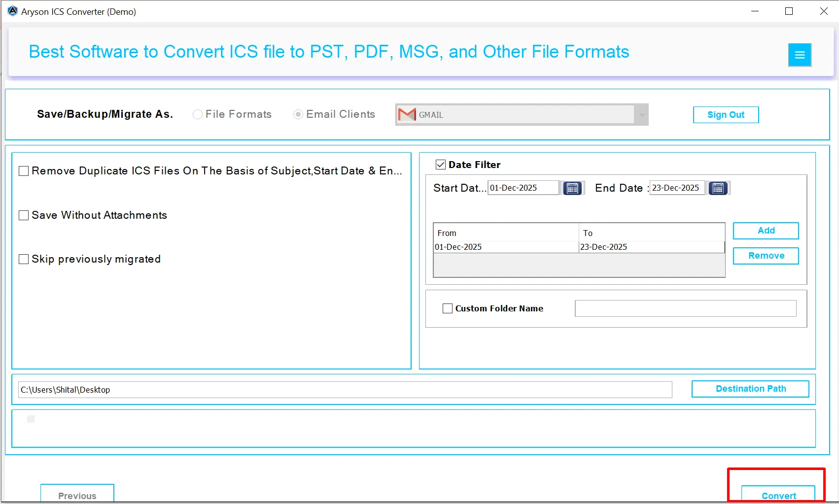Enable Remove Duplicate ICS Files option
Viewport: 839px width, 504px height.
pos(23,170)
